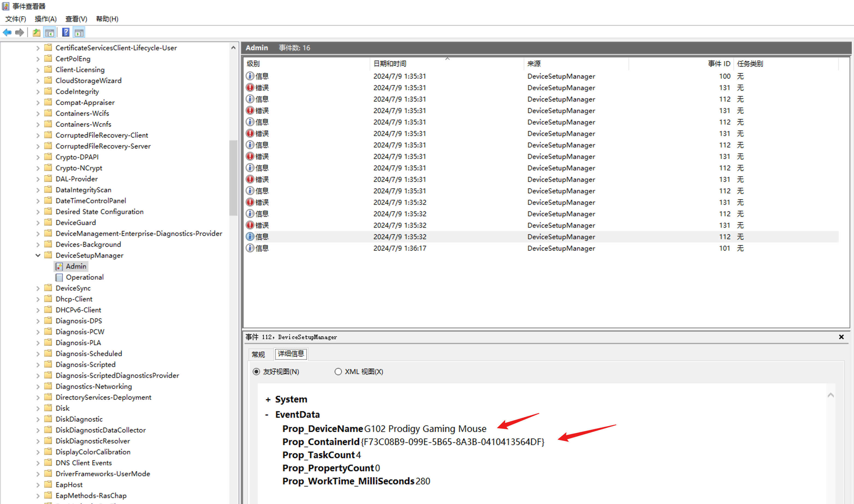This screenshot has width=854, height=504.
Task: Click the Back arrow toolbar icon
Action: click(7, 32)
